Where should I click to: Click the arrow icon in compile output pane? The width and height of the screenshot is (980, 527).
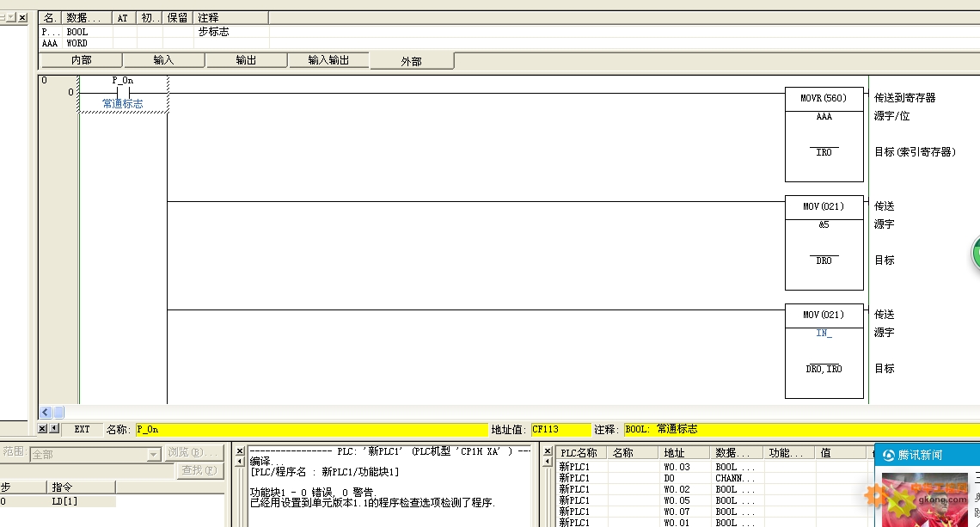click(239, 462)
